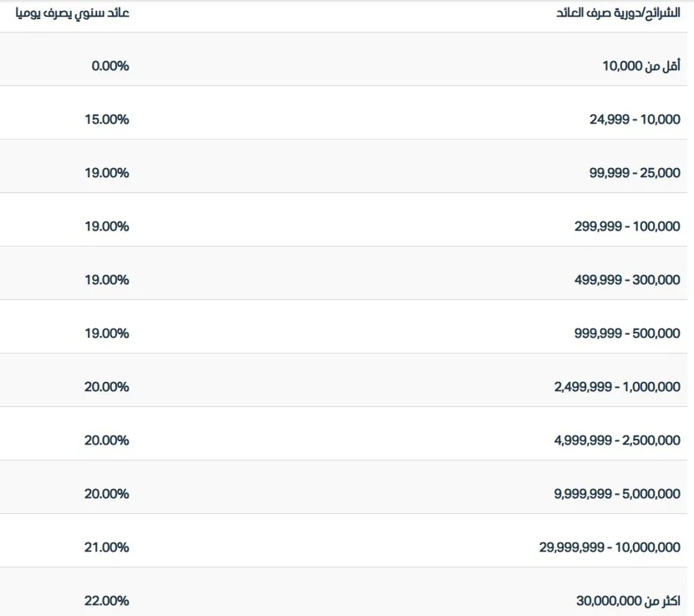Click the 20.00% value for the 2,499,999 tier
This screenshot has height=616, width=694.
pyautogui.click(x=107, y=387)
